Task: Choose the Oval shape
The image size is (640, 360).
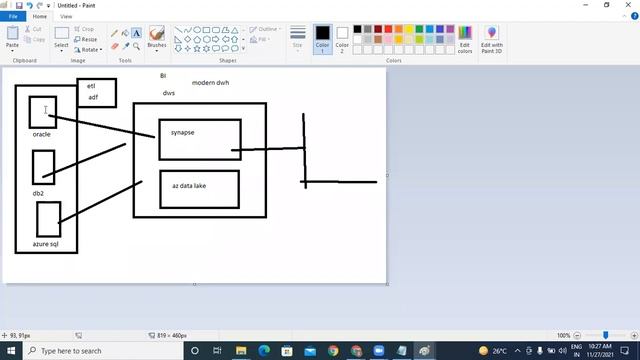Action: coord(197,30)
